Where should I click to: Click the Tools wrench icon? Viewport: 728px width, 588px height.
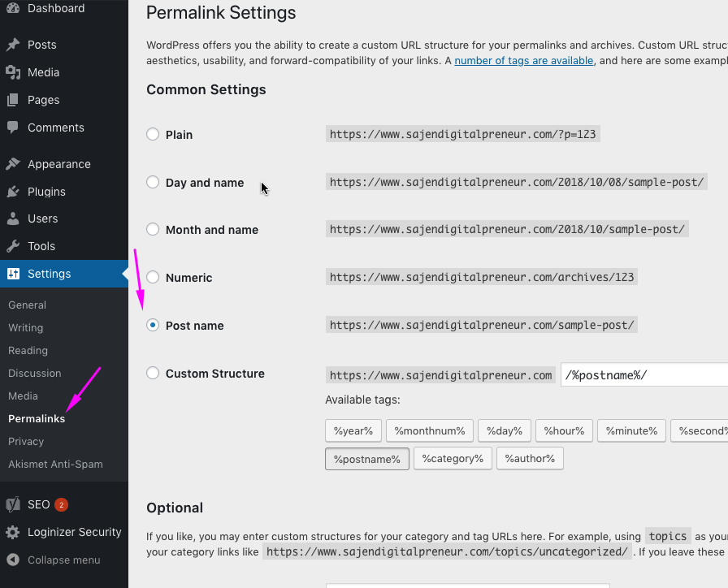(13, 246)
